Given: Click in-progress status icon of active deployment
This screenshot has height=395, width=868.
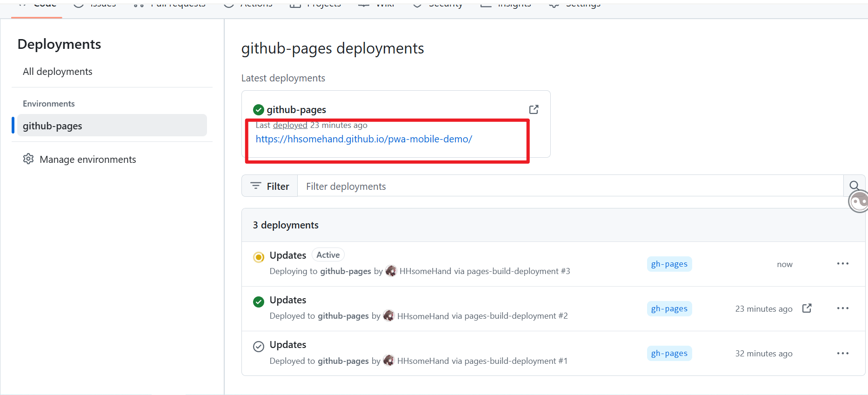Looking at the screenshot, I should pyautogui.click(x=259, y=257).
